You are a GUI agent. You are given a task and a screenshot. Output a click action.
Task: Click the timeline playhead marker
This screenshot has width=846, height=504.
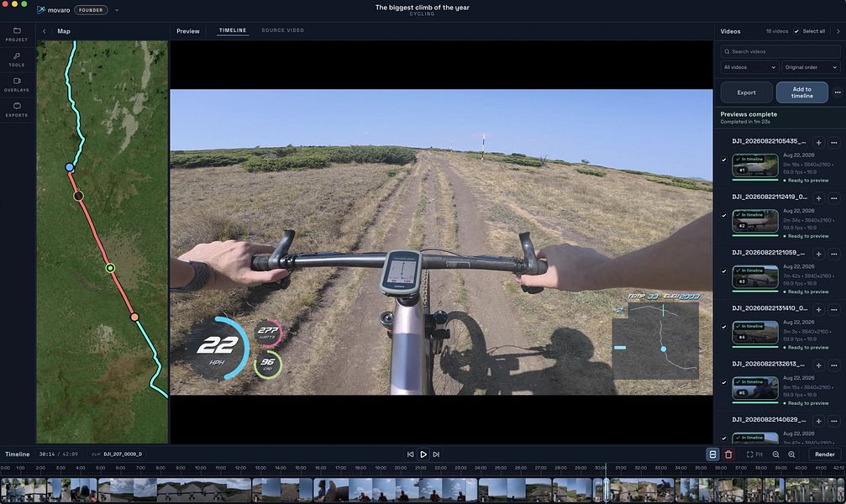[x=606, y=489]
